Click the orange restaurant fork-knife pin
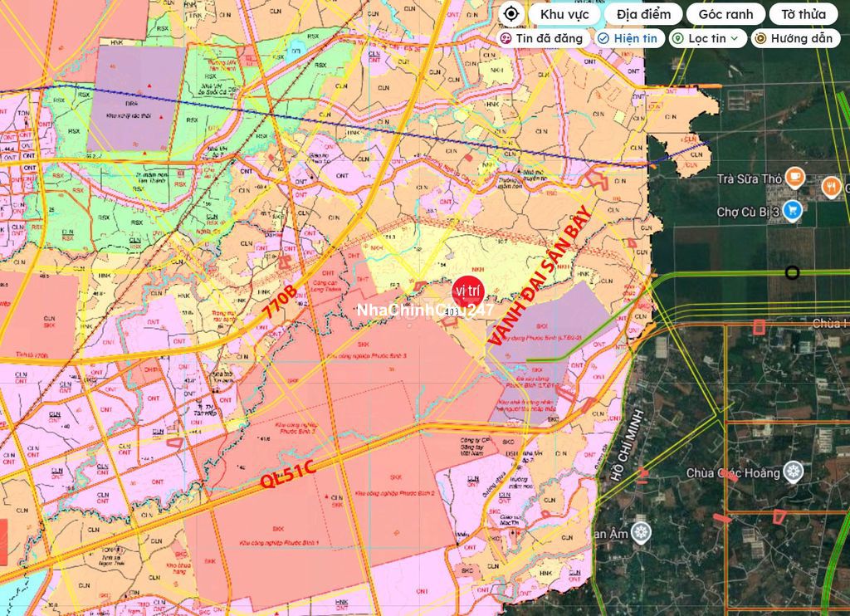The height and width of the screenshot is (616, 850). (830, 188)
